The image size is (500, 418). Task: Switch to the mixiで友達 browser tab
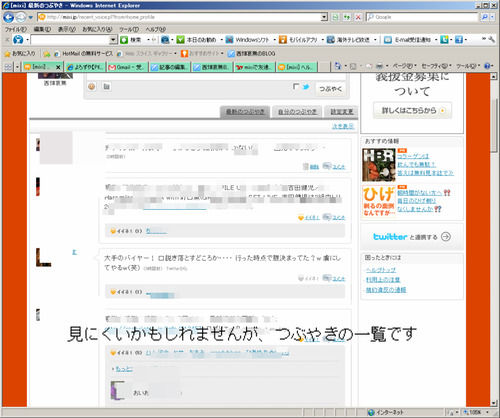[x=255, y=67]
